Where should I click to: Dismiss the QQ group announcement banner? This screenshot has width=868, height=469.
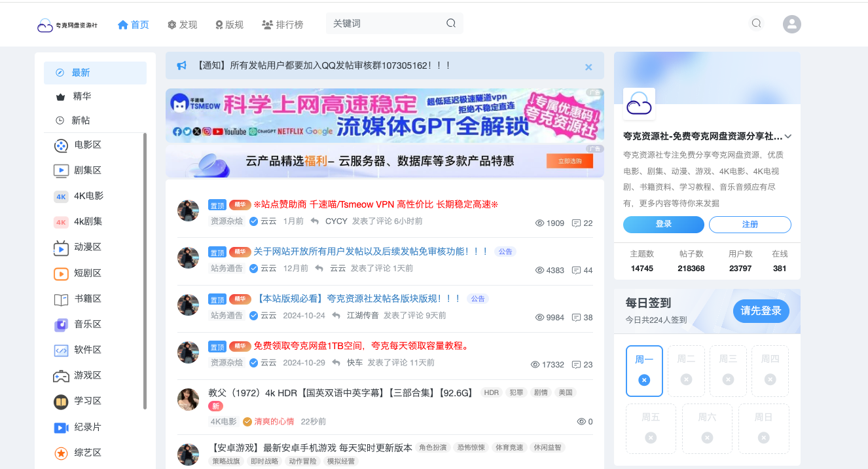[x=588, y=66]
